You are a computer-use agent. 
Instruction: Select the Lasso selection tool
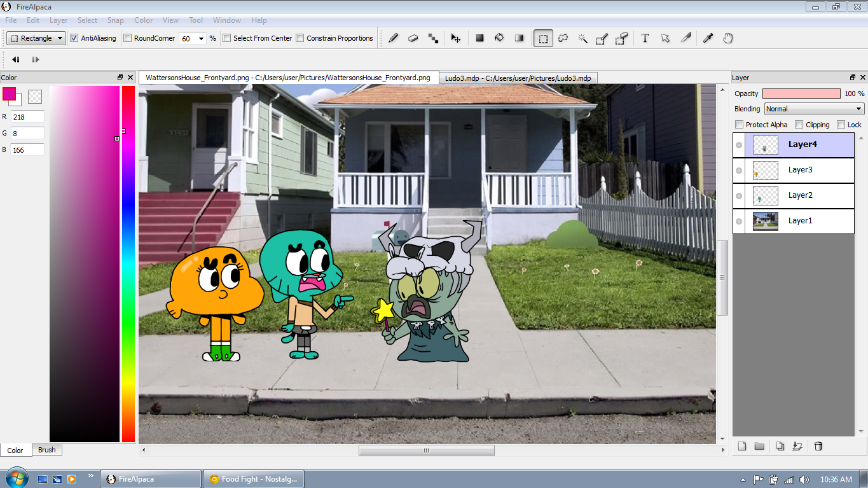(563, 38)
